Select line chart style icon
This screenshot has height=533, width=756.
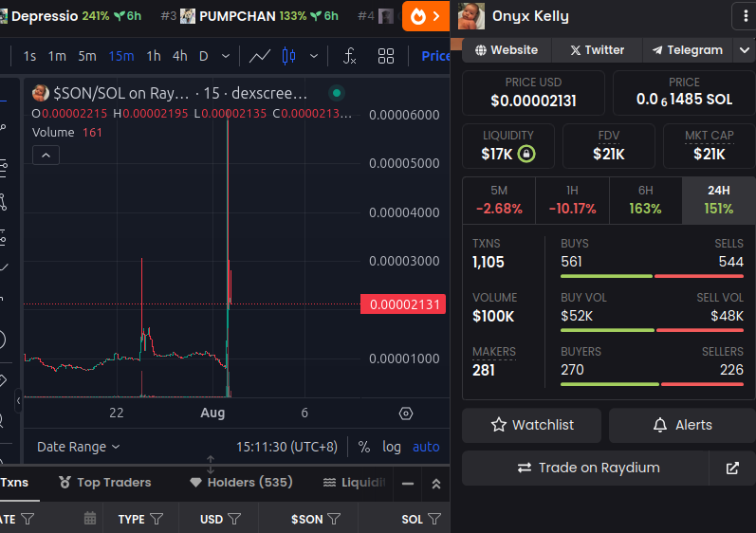pos(259,56)
